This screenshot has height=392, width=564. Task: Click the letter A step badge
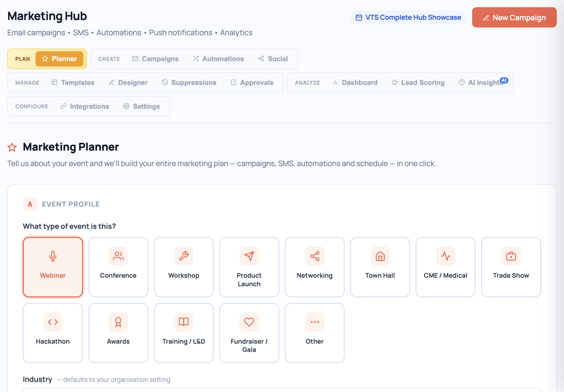pos(30,204)
